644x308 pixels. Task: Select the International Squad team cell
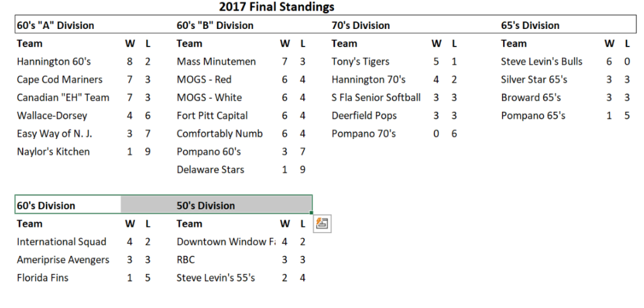(62, 242)
